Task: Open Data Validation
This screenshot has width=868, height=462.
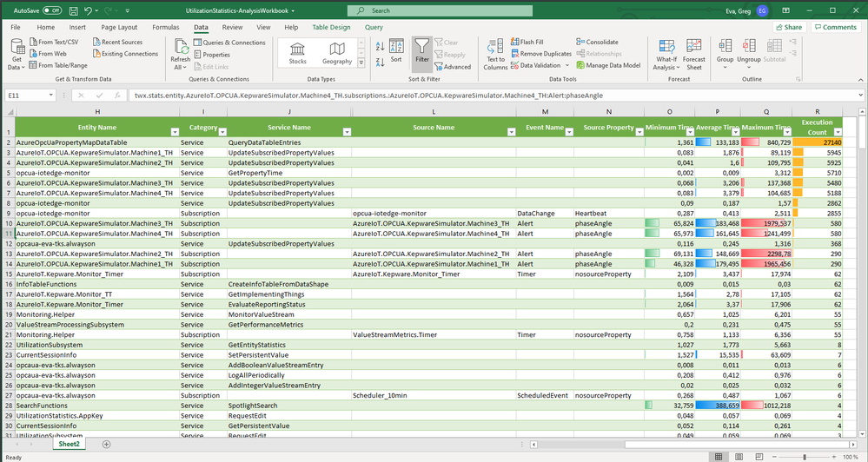Action: pos(540,65)
